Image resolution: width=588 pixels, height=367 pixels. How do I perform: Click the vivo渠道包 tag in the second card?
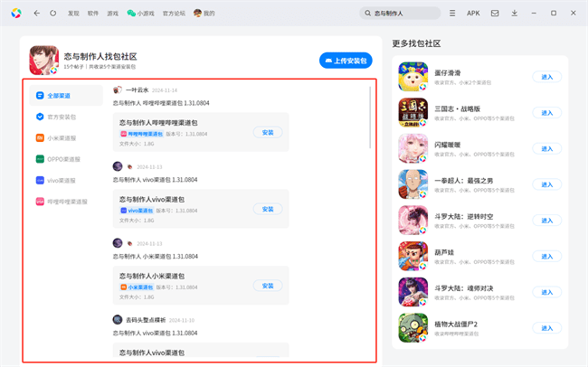pos(137,211)
